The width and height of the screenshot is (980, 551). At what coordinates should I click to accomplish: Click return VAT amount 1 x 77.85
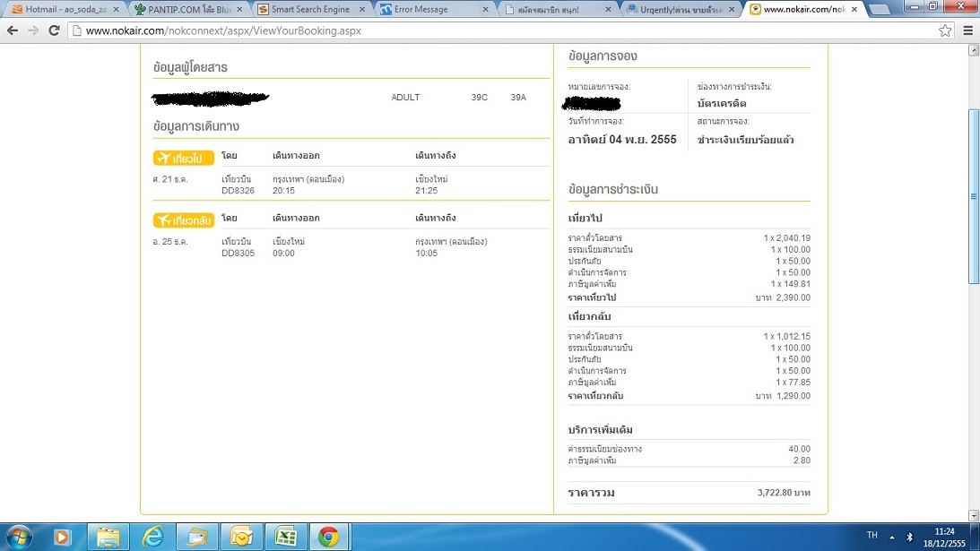coord(794,383)
